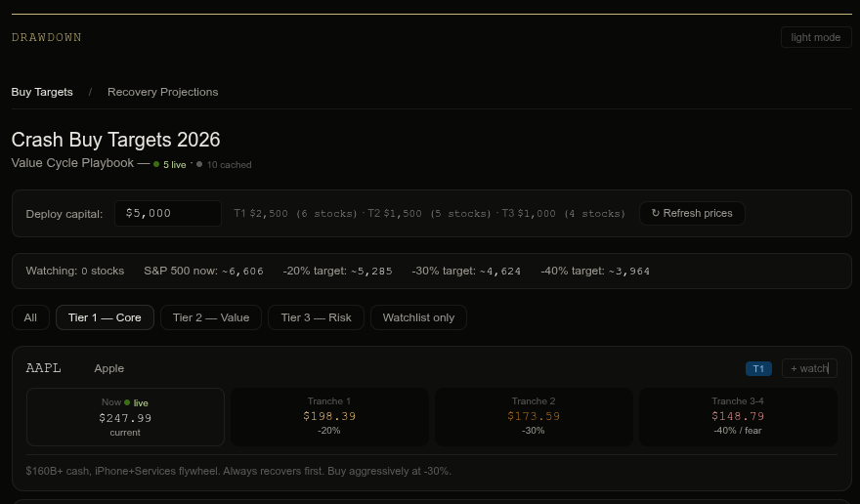Click the T1 badge on Apple card
The image size is (860, 504).
coord(758,368)
